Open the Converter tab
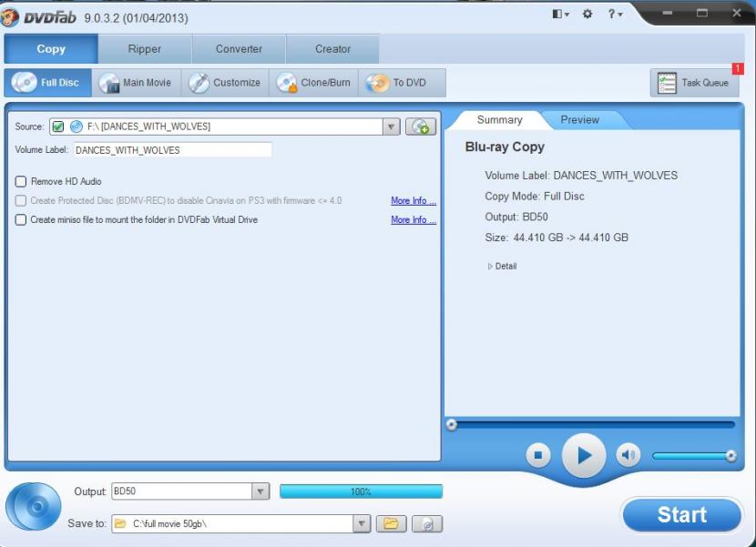The width and height of the screenshot is (756, 547). 240,48
